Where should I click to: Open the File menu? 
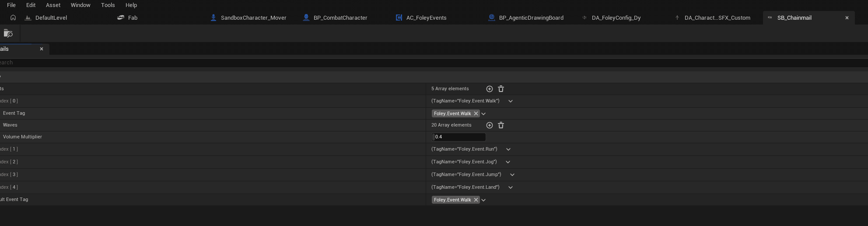tap(11, 5)
